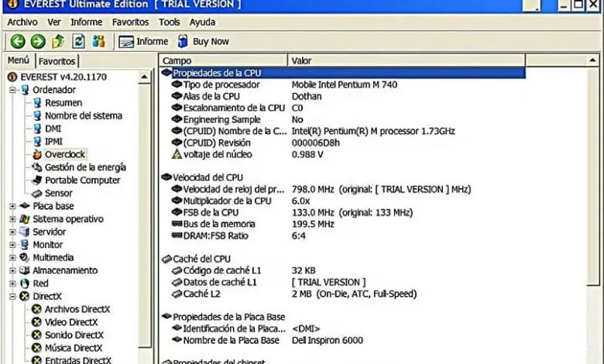
Task: Expand the Almacenamiento tree node
Action: (x=12, y=271)
